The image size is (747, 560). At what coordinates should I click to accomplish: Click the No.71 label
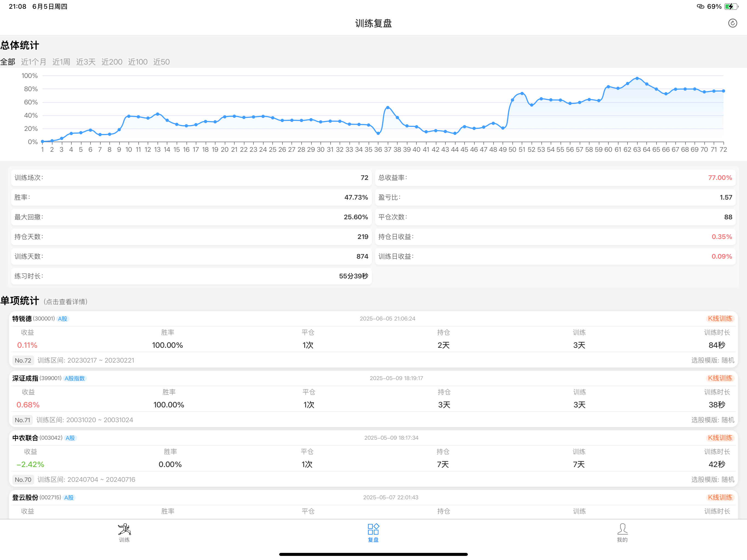23,420
